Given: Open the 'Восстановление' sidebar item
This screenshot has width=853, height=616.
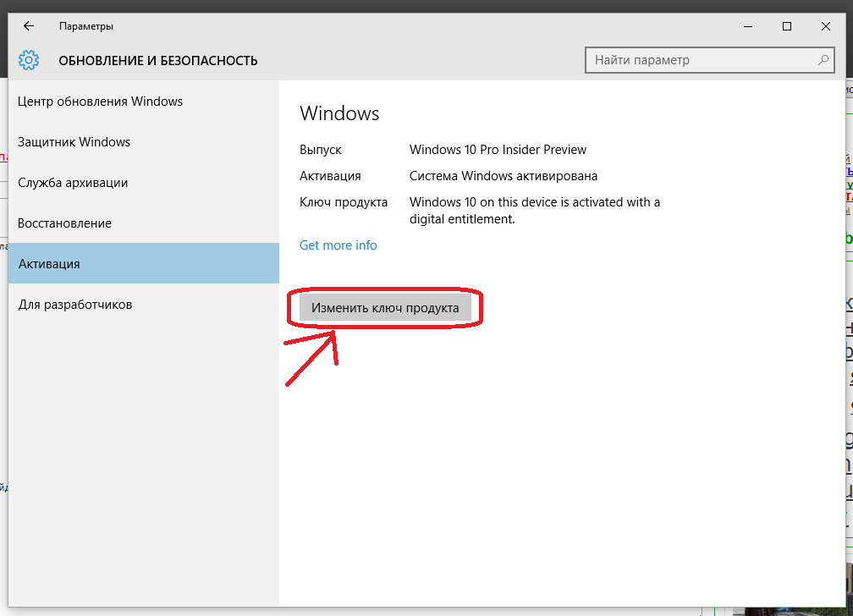Looking at the screenshot, I should (x=65, y=223).
